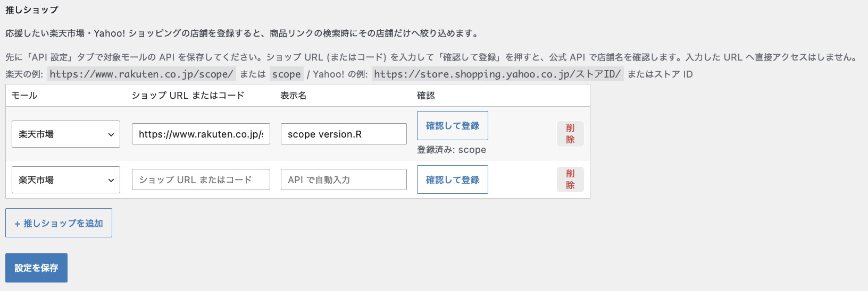
Task: Click the empty API で自動入力 name field
Action: (x=344, y=180)
